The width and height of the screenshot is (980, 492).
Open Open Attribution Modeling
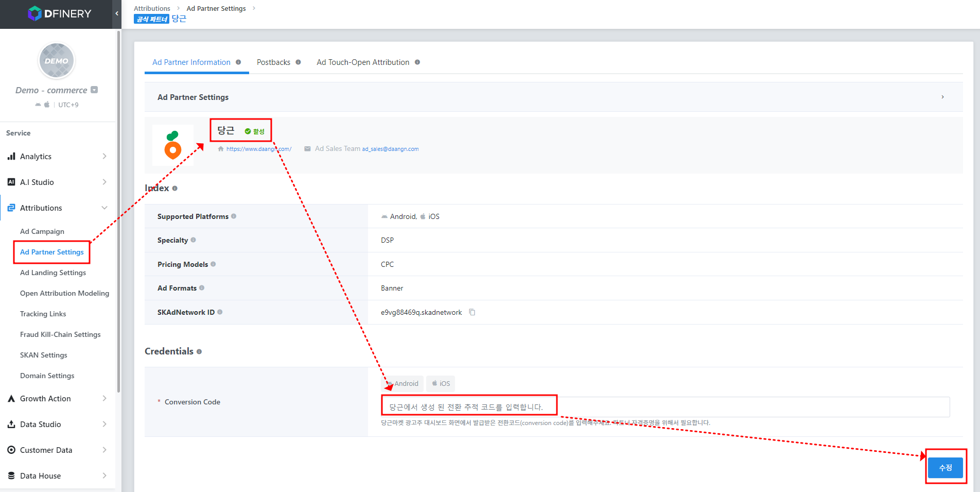64,293
